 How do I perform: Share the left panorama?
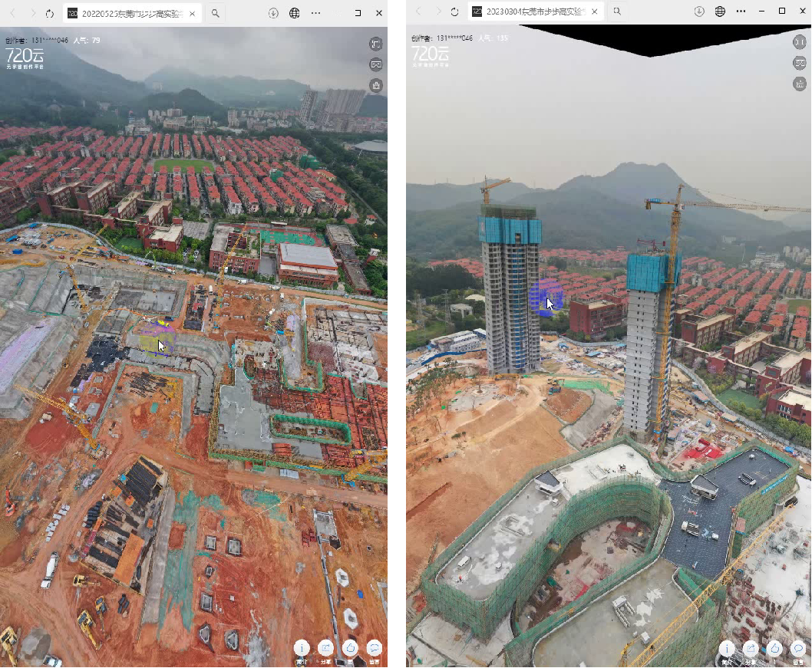[325, 648]
